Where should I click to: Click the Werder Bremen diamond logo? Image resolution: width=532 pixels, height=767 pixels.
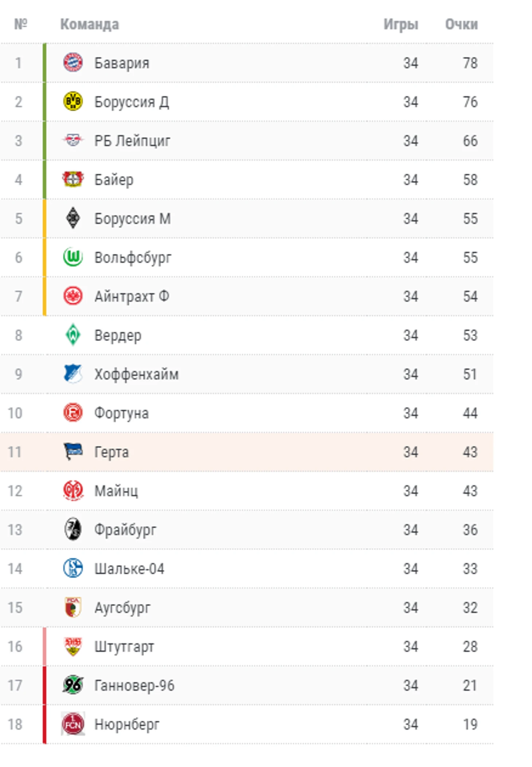click(73, 334)
